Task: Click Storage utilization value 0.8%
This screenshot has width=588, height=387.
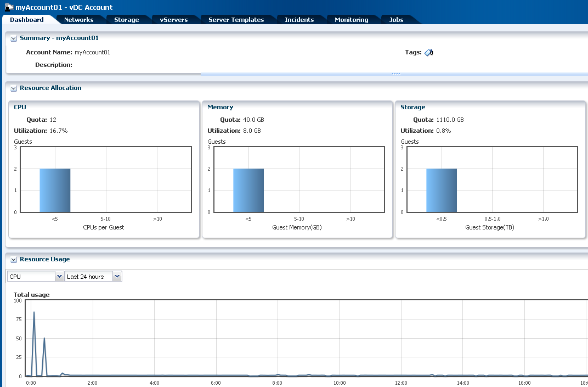Action: point(444,131)
